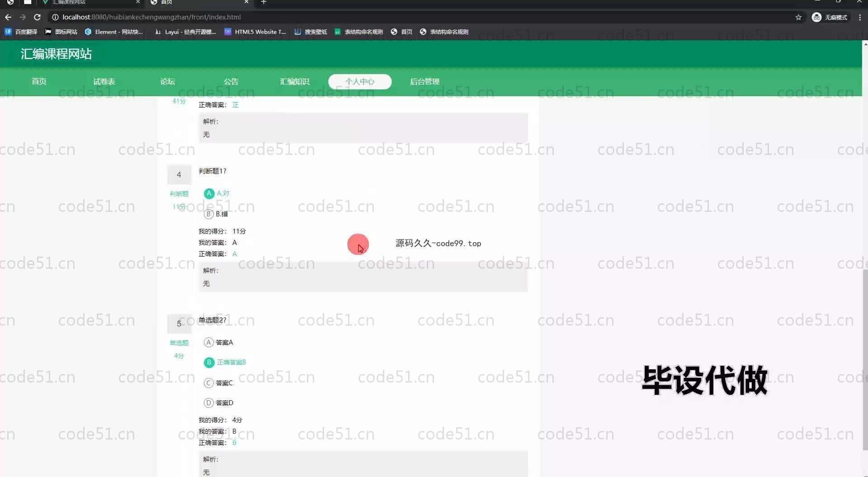Click the 汇编课程网站 site title
Image resolution: width=868 pixels, height=477 pixels.
56,54
